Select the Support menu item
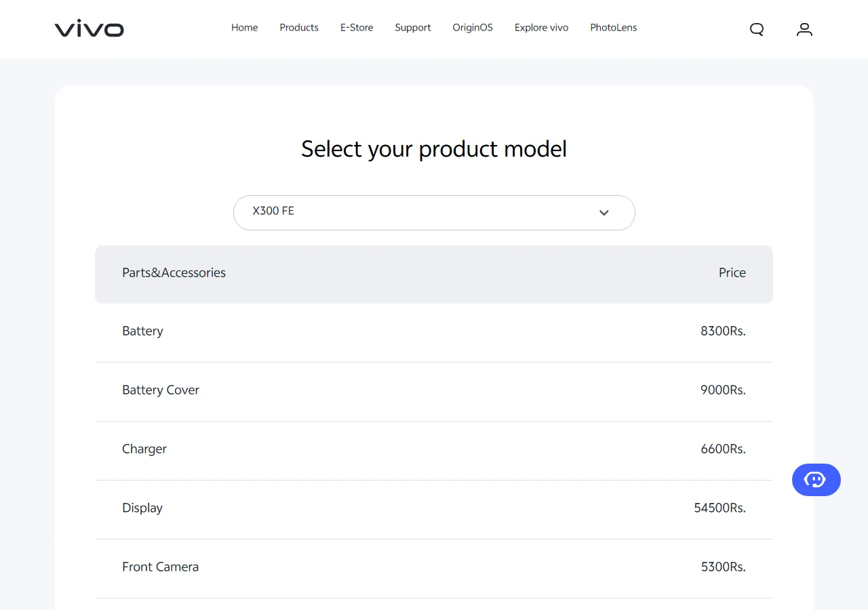This screenshot has height=610, width=868. point(413,28)
